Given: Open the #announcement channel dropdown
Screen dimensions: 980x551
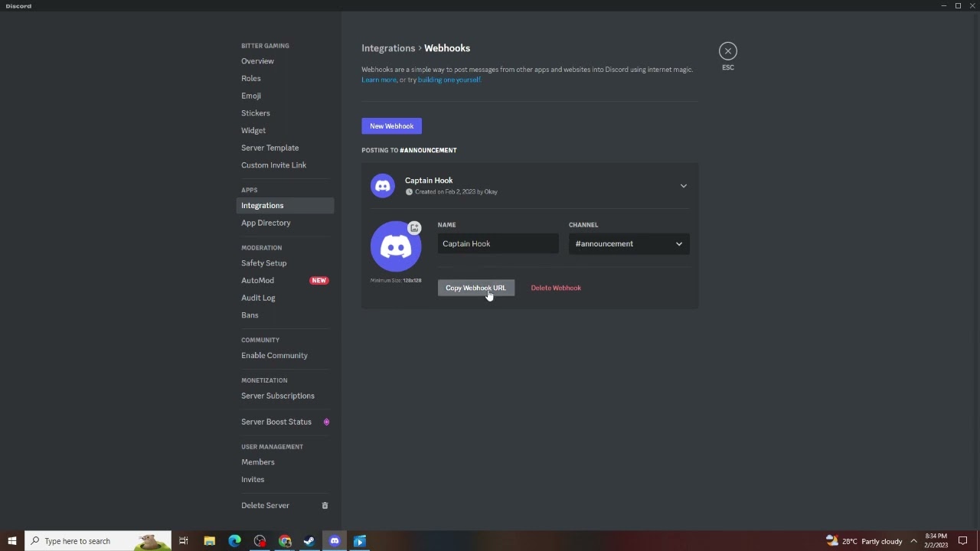Looking at the screenshot, I should click(629, 244).
